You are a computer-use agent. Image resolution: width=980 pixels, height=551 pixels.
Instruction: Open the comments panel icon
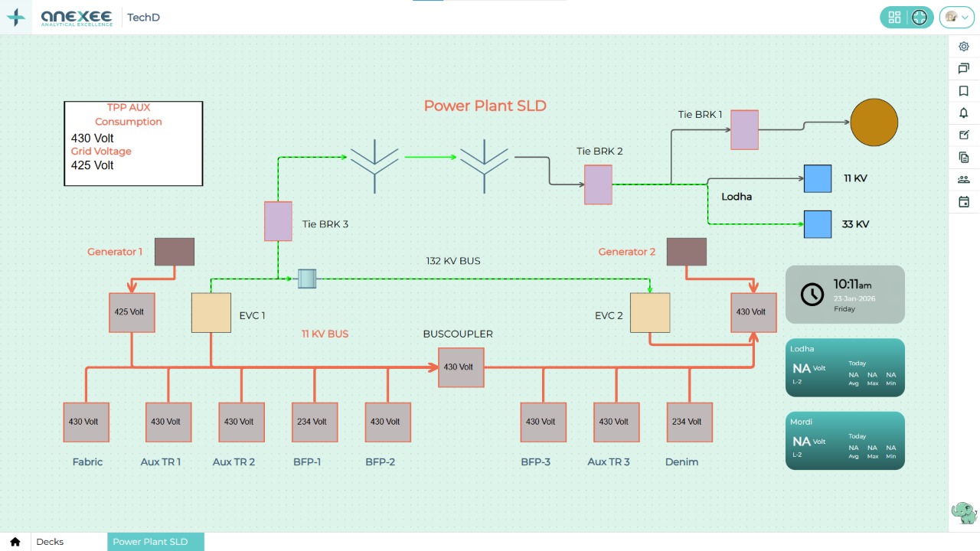point(963,68)
